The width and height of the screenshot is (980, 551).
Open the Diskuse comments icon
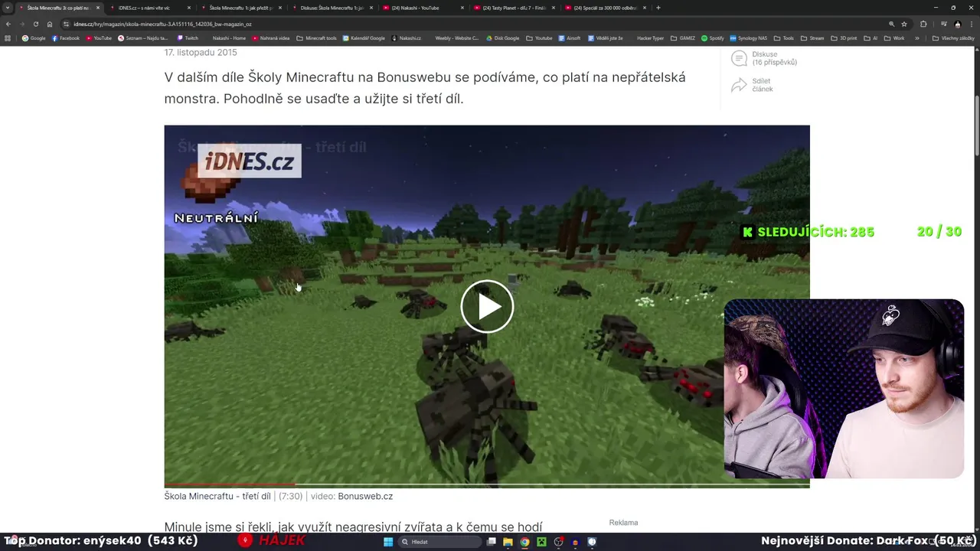tap(739, 58)
